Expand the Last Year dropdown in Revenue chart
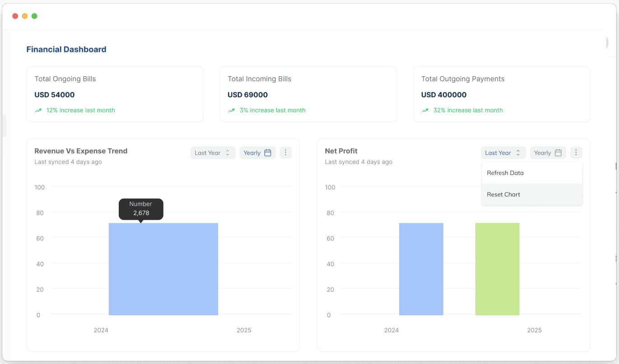The height and width of the screenshot is (364, 619). (213, 153)
